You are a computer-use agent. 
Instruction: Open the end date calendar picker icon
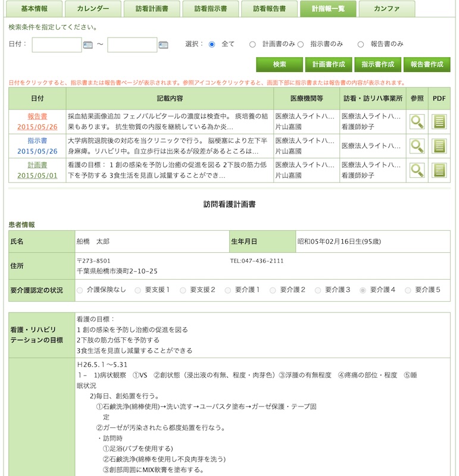[163, 45]
